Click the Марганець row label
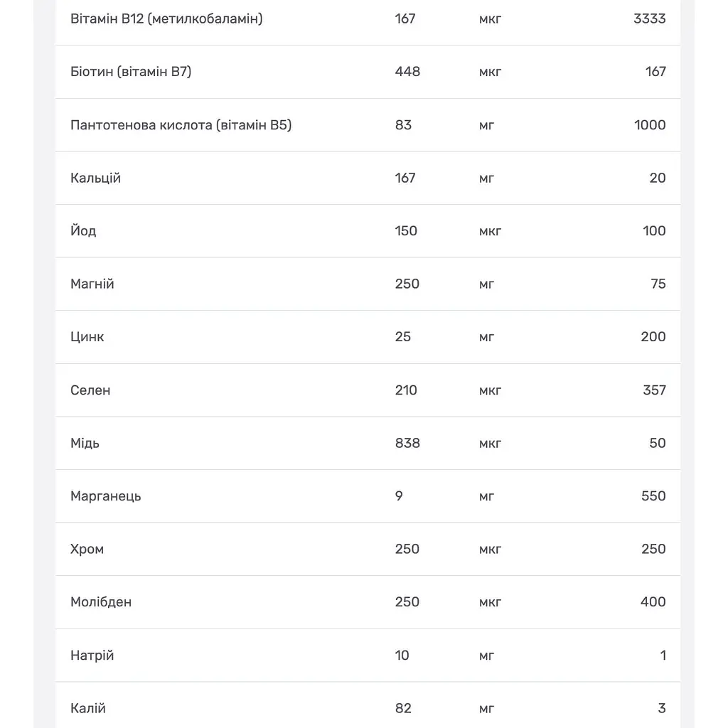 pyautogui.click(x=106, y=496)
